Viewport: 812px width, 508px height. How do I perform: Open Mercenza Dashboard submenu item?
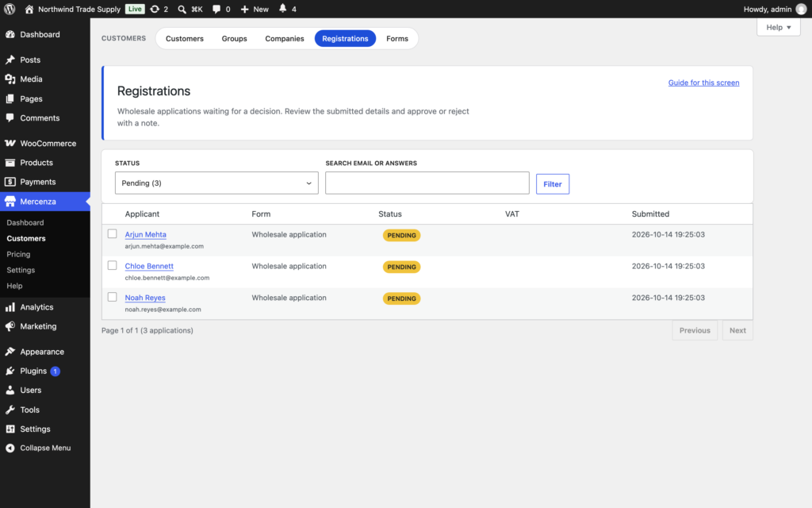[x=25, y=222]
